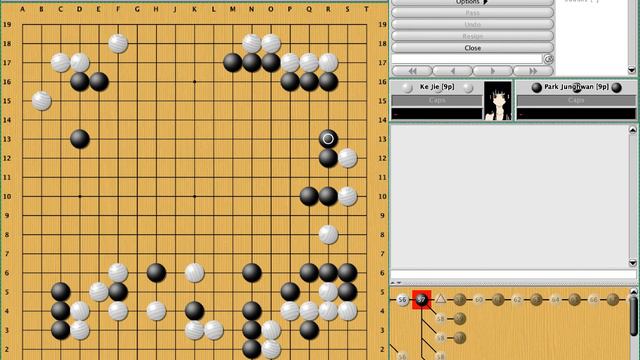Click the up arrow of the game tree scrollbar
This screenshot has width=640, height=360.
click(633, 291)
